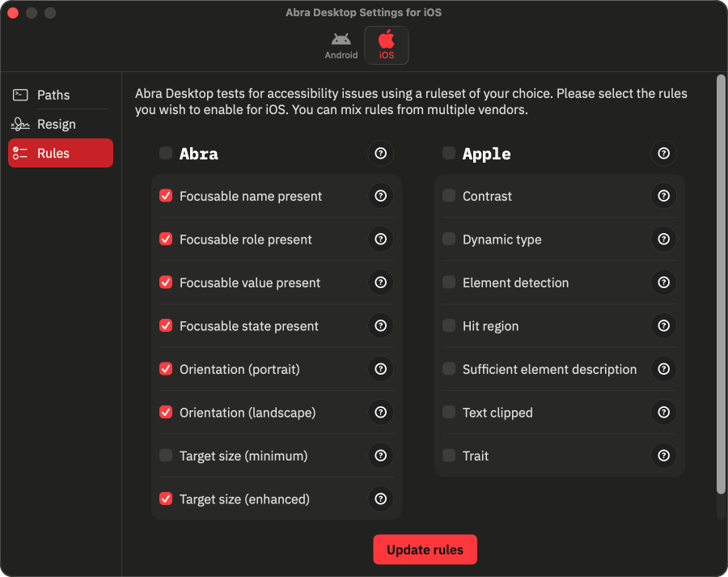Enable the Contrast rule checkbox

(x=449, y=196)
